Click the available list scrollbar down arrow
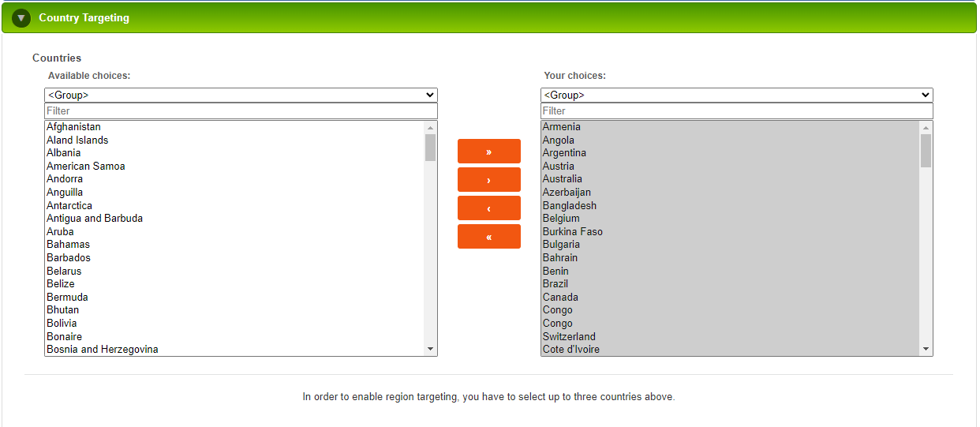This screenshot has width=980, height=427. point(430,349)
